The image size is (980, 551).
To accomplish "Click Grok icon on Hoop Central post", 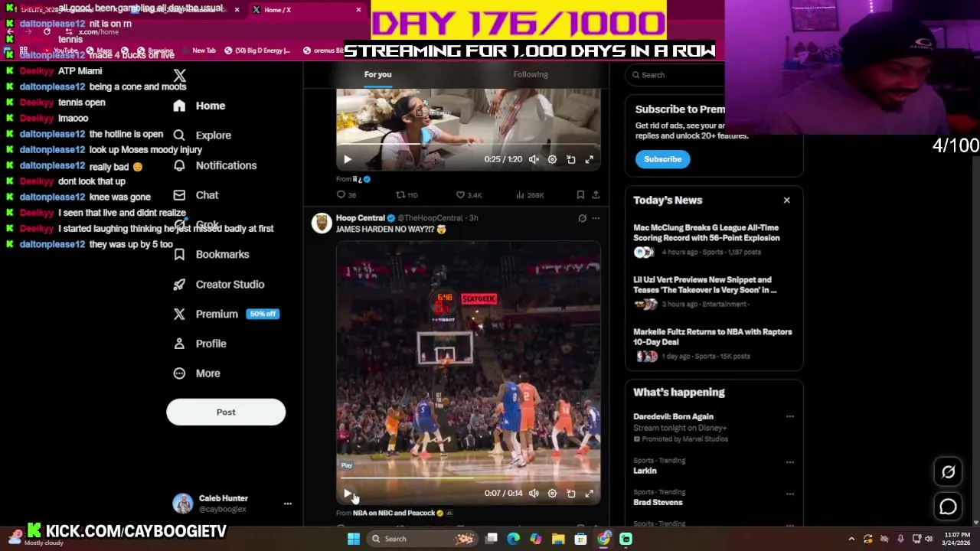I will 582,218.
